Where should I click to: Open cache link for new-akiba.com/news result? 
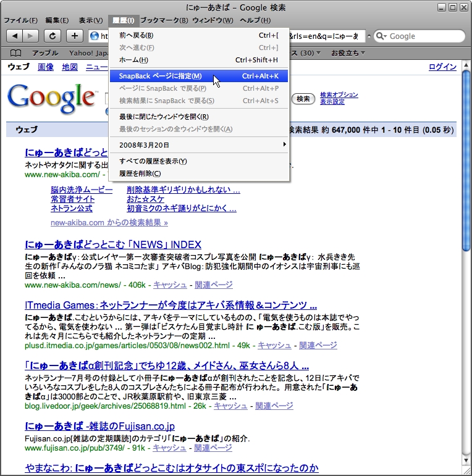point(170,285)
